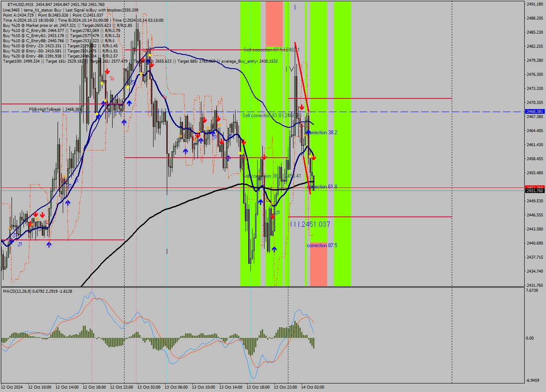Click the '13 Oct 06:00' time axis label
The width and height of the screenshot is (546, 392).
click(x=176, y=387)
